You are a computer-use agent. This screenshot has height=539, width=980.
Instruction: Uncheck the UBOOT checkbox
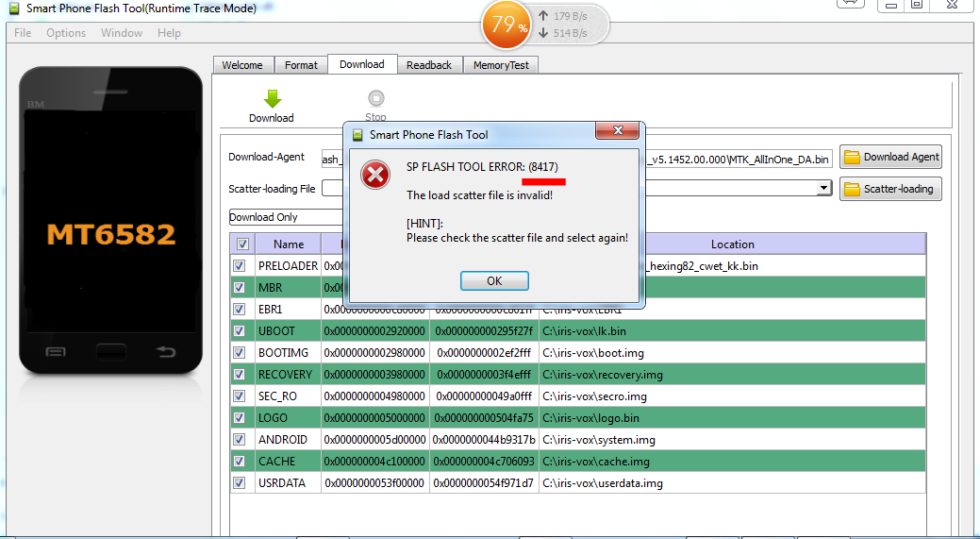coord(239,330)
